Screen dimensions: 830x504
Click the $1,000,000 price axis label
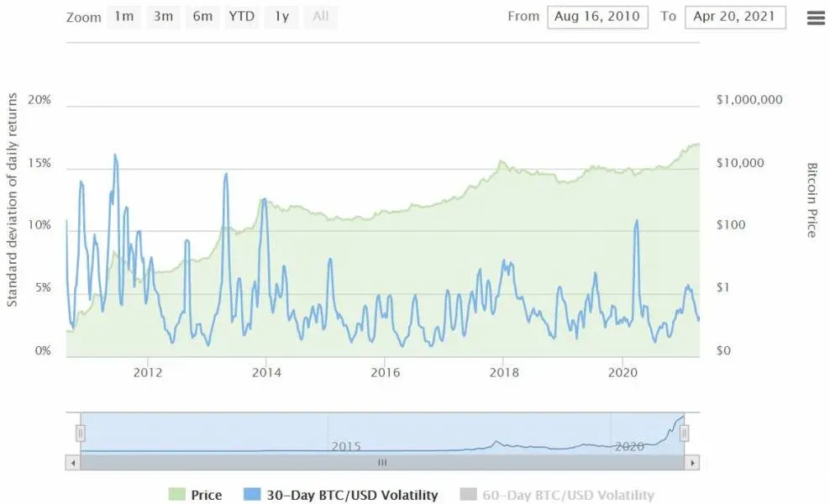749,99
